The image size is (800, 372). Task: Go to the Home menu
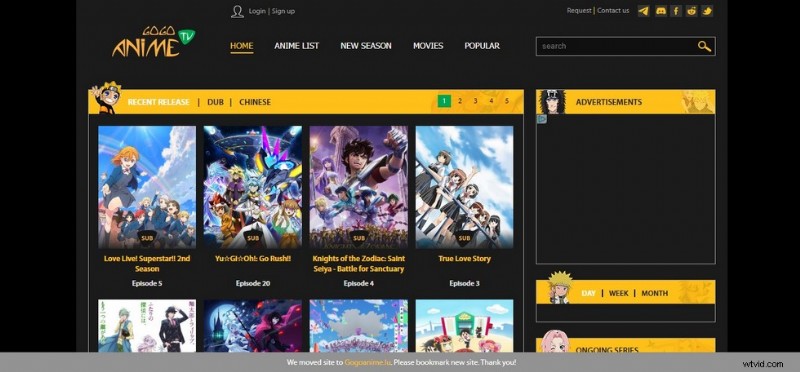coord(241,46)
